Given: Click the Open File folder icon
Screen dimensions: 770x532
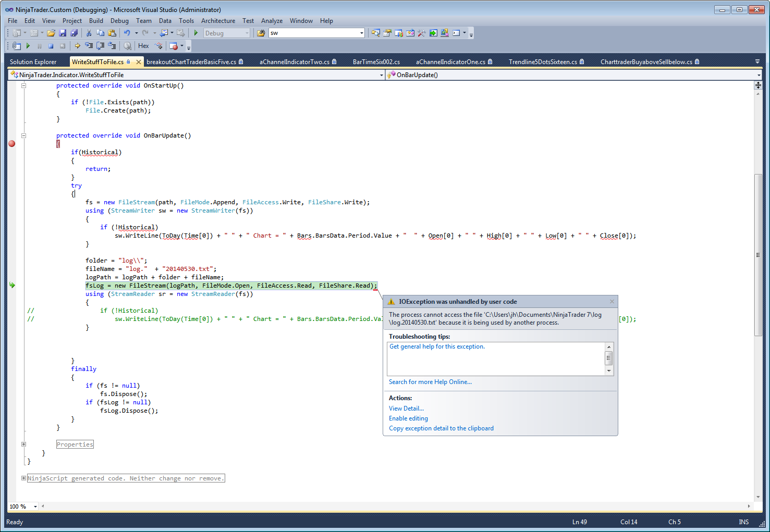Looking at the screenshot, I should pyautogui.click(x=51, y=33).
